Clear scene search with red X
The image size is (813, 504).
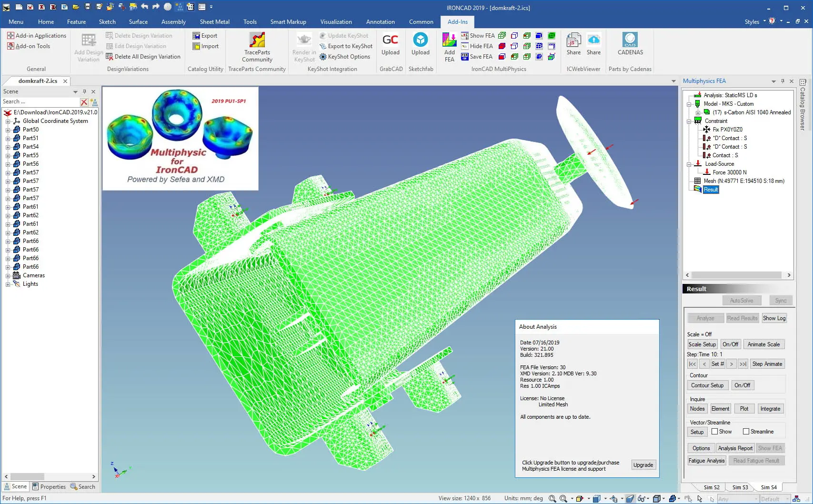84,102
